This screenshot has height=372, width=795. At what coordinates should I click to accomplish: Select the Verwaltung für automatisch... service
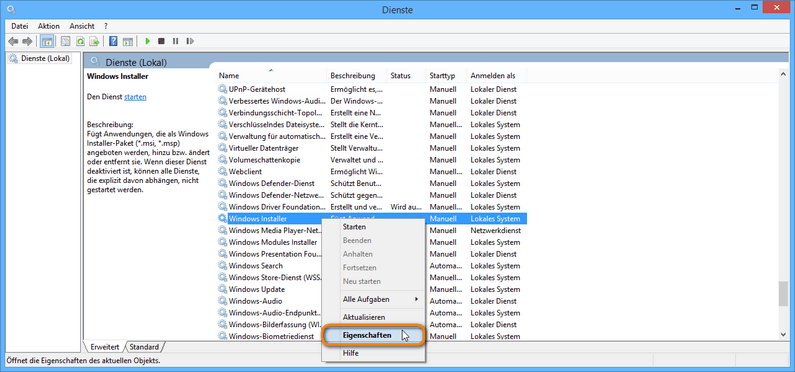click(372, 136)
